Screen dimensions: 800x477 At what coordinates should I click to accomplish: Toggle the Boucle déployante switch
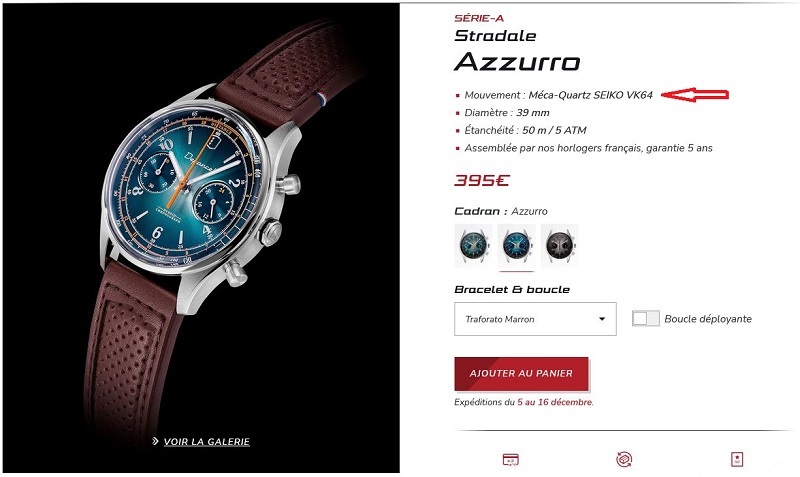coord(645,318)
